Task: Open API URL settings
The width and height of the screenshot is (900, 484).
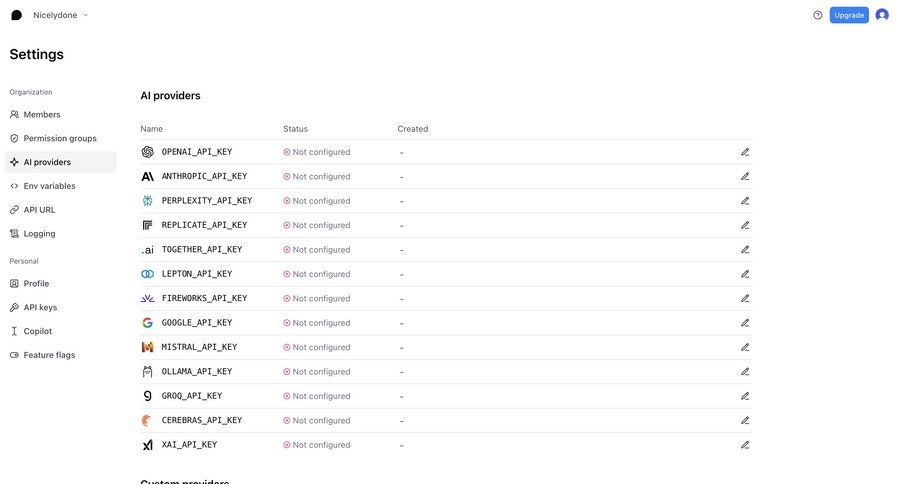Action: 39,210
